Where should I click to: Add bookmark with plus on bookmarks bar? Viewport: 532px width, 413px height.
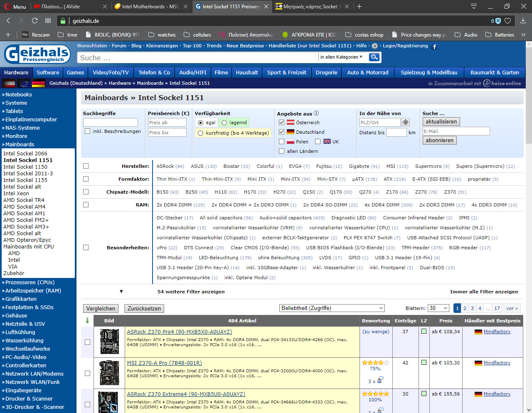click(8, 35)
